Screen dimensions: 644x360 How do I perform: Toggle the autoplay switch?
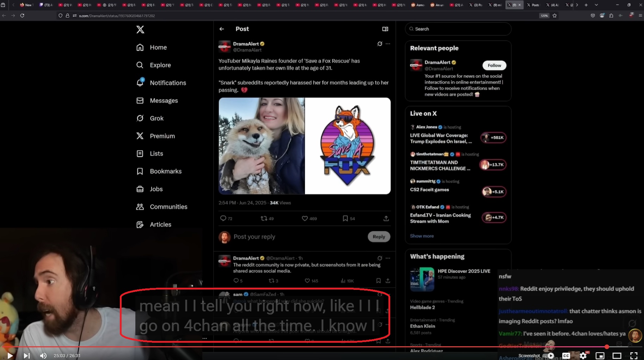tap(549, 355)
